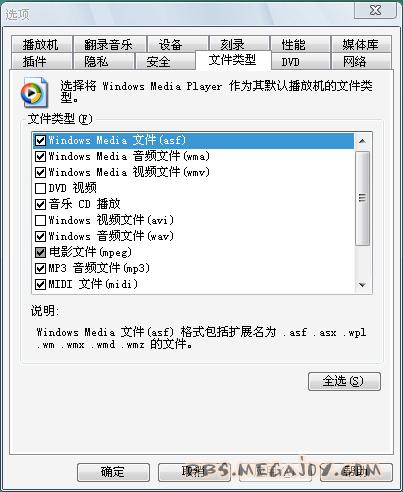Uncheck Windows Media 文件 (asf) checkbox
The height and width of the screenshot is (492, 403).
coord(40,140)
